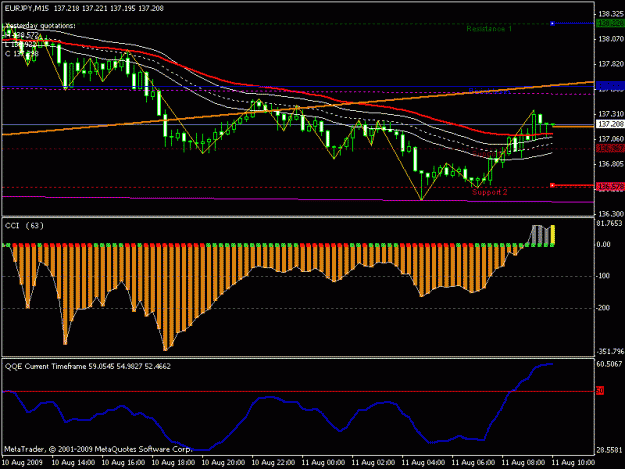Select the 'CCI (63)' indicator label

[x=24, y=226]
